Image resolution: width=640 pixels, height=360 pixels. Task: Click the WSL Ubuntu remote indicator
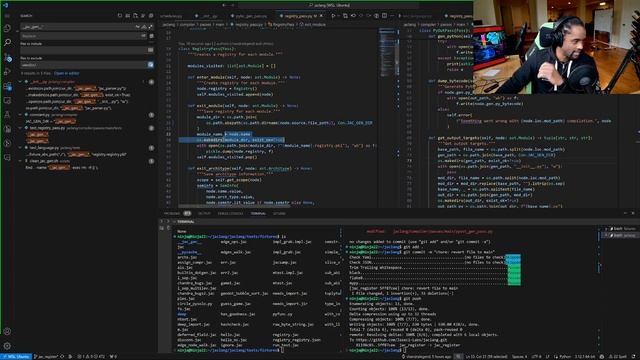(x=16, y=357)
